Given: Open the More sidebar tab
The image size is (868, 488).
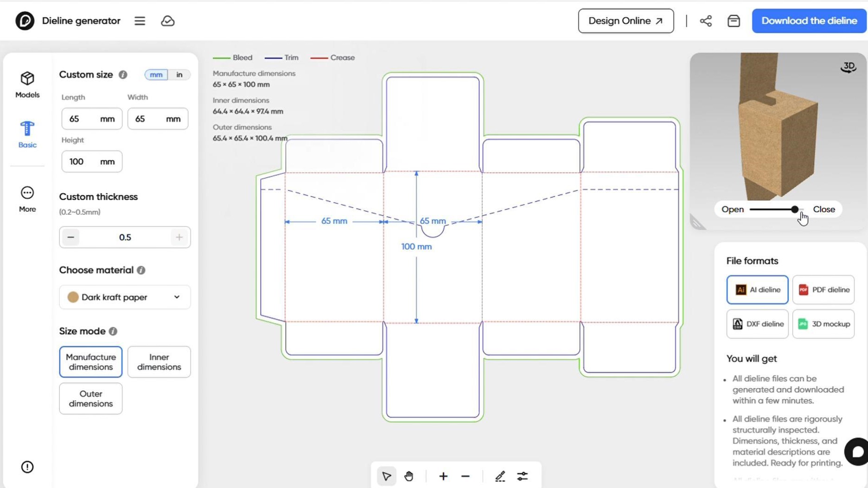Looking at the screenshot, I should (x=27, y=199).
